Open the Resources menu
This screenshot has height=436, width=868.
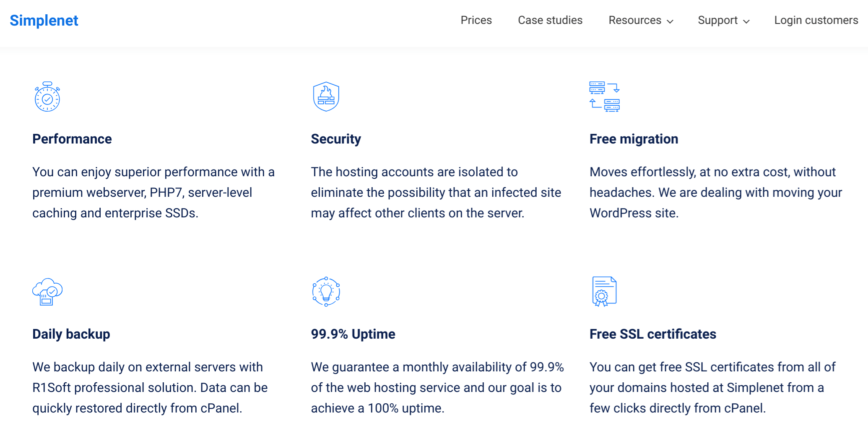point(635,20)
